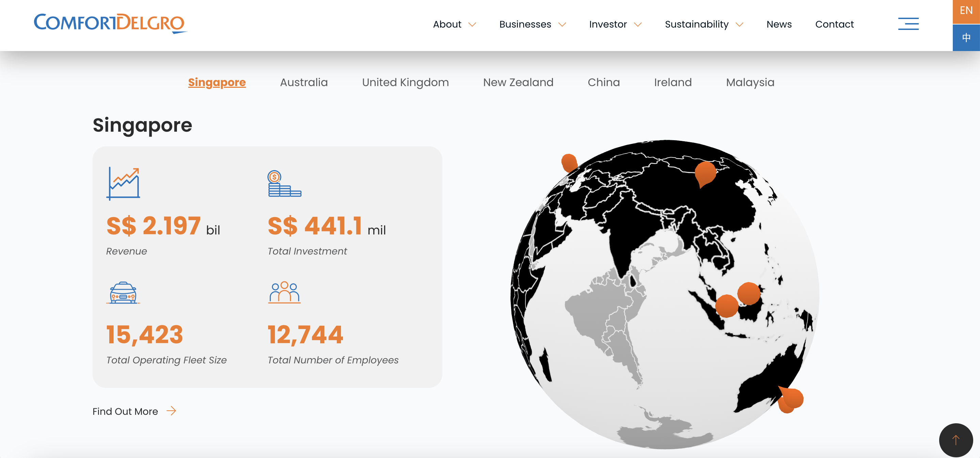Click the scroll-to-top arrow button
The width and height of the screenshot is (980, 458).
tap(955, 440)
